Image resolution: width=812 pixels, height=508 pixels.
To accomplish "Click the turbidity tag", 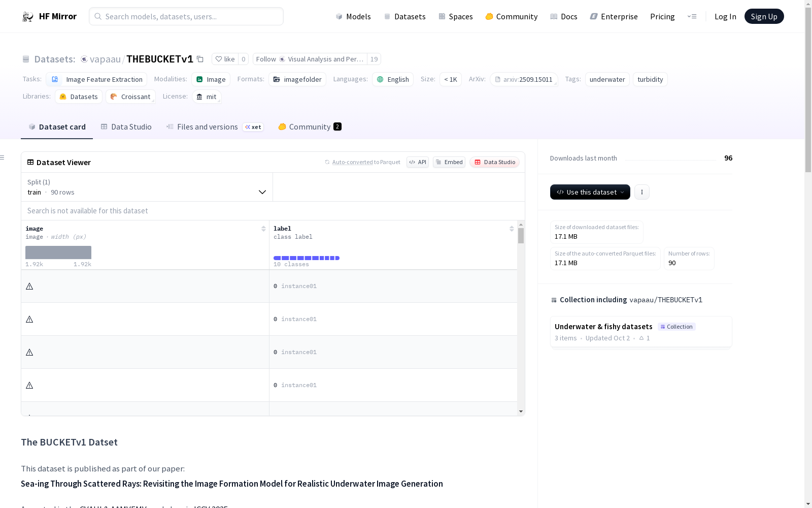I will coord(650,79).
